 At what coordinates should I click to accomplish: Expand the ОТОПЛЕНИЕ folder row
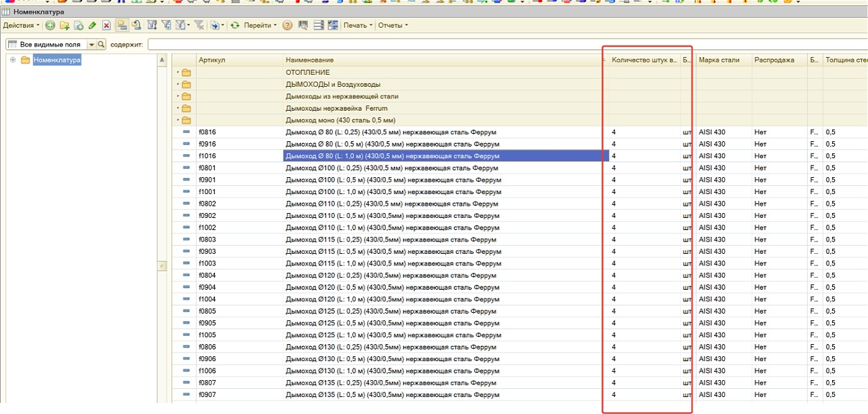[178, 73]
